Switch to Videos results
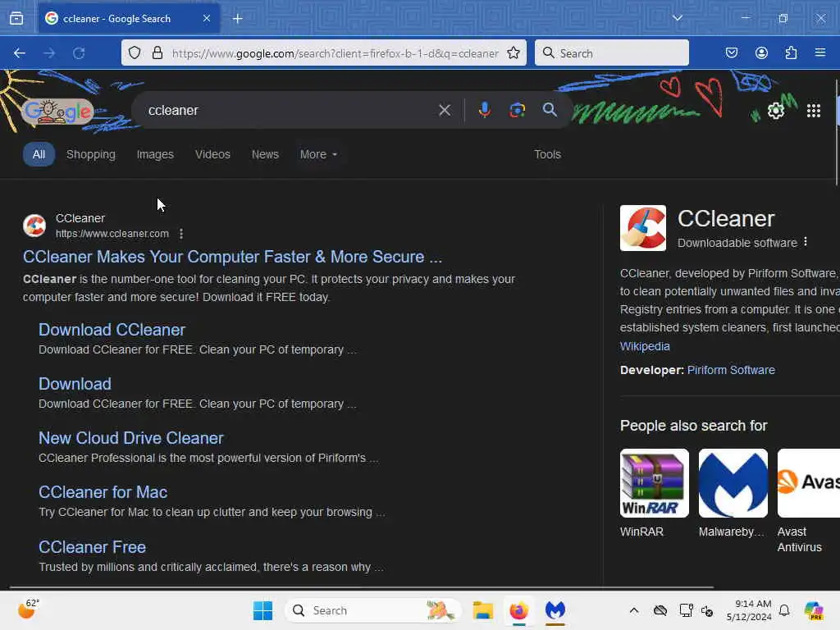This screenshot has height=630, width=840. [x=212, y=154]
